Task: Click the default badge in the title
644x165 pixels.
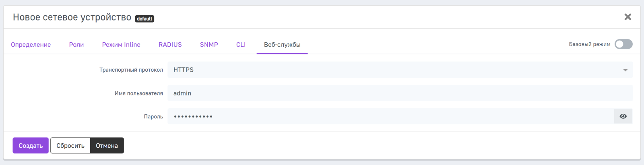Action: pos(144,19)
